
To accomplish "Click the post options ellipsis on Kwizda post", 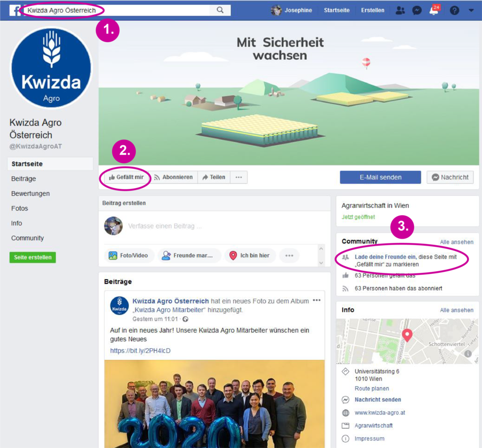I will (317, 300).
